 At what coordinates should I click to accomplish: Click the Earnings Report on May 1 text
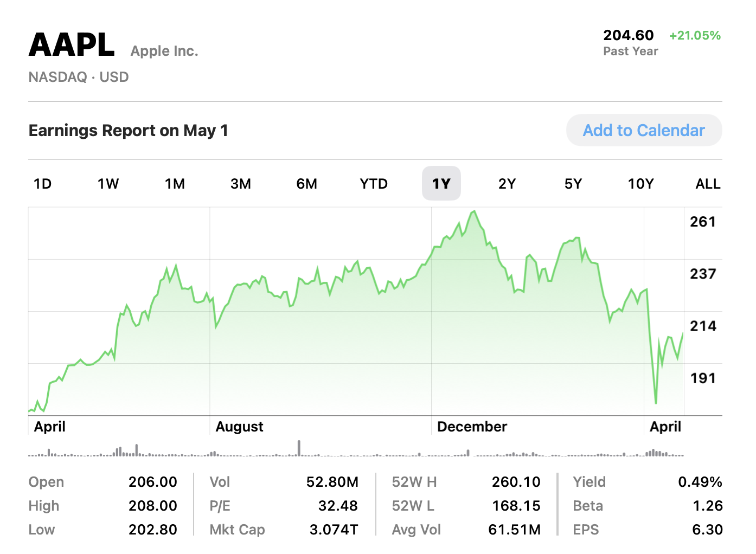pos(129,131)
